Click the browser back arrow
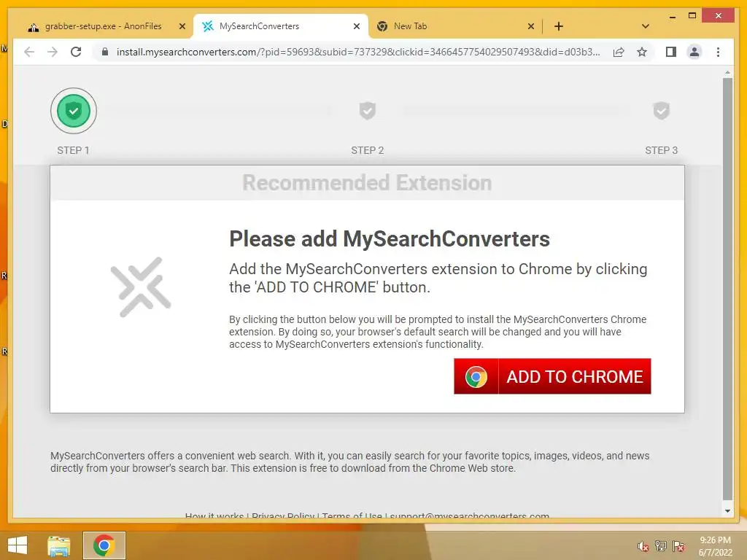The image size is (747, 560). tap(29, 52)
